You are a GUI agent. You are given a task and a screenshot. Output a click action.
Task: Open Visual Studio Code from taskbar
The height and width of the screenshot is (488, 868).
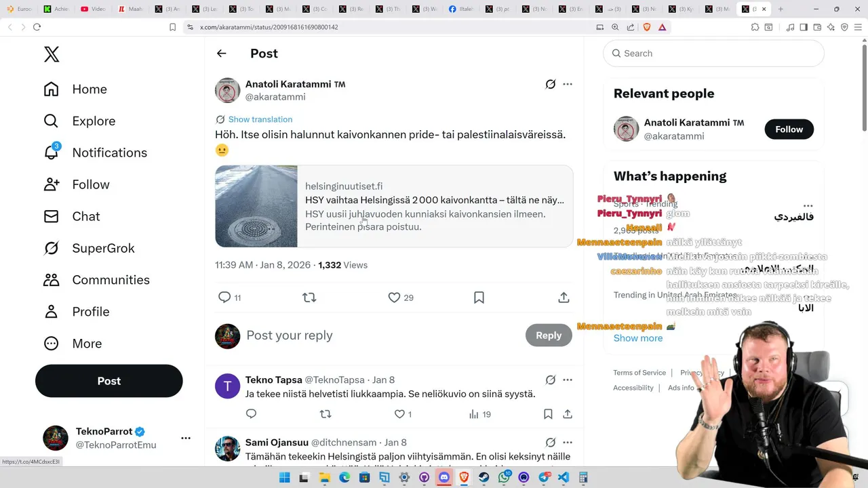click(564, 477)
